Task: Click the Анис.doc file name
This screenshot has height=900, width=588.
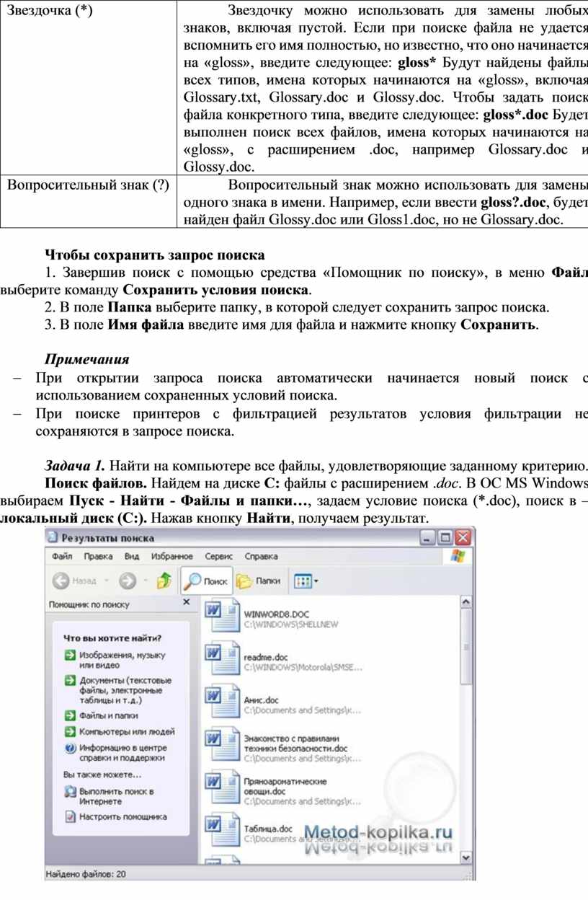Action: (x=261, y=700)
